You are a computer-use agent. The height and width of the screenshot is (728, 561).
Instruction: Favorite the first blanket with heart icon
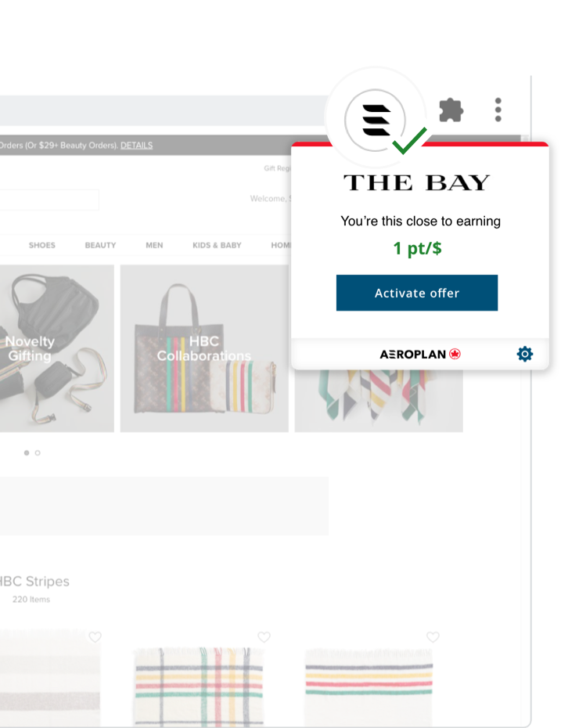[95, 636]
